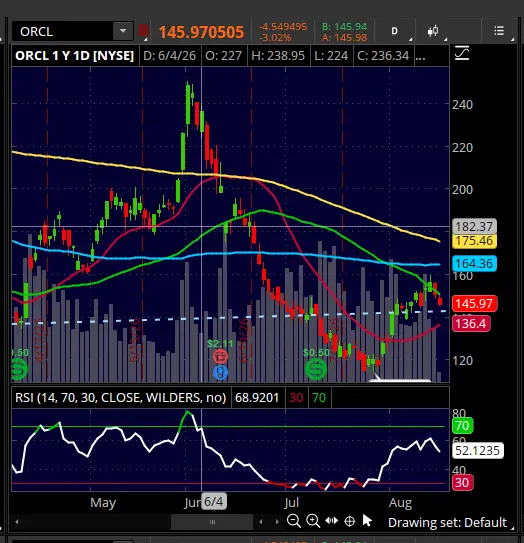Click the scrollbar left arrow
524x543 pixels.
pos(17,522)
